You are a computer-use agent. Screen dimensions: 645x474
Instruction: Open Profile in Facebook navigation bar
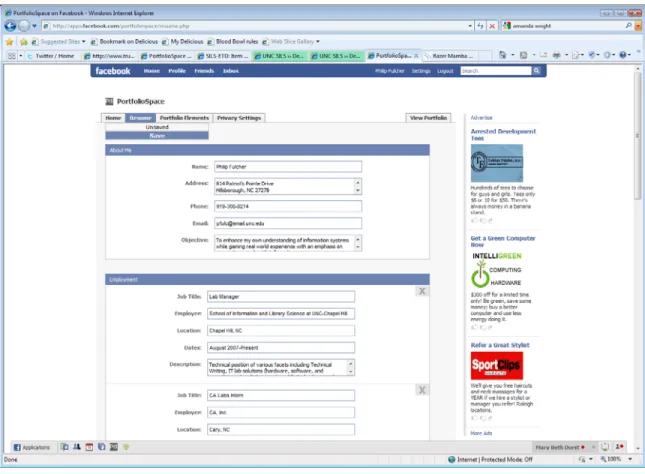click(x=177, y=71)
